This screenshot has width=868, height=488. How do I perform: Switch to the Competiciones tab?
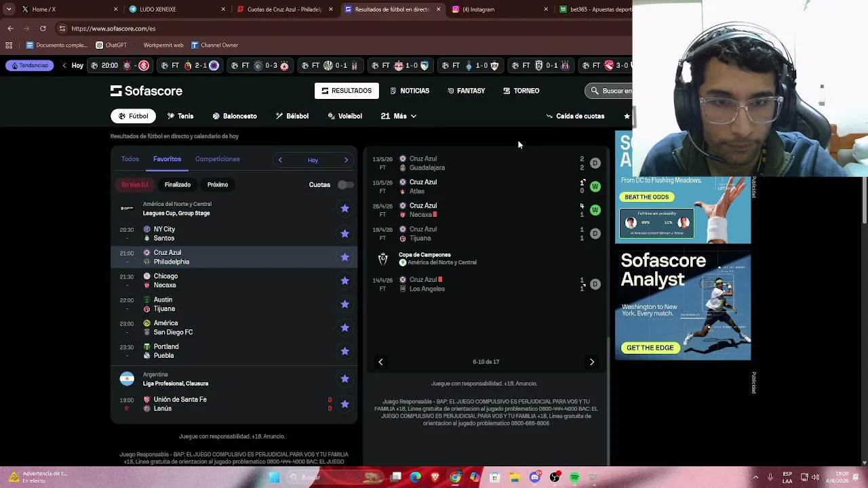(x=218, y=159)
